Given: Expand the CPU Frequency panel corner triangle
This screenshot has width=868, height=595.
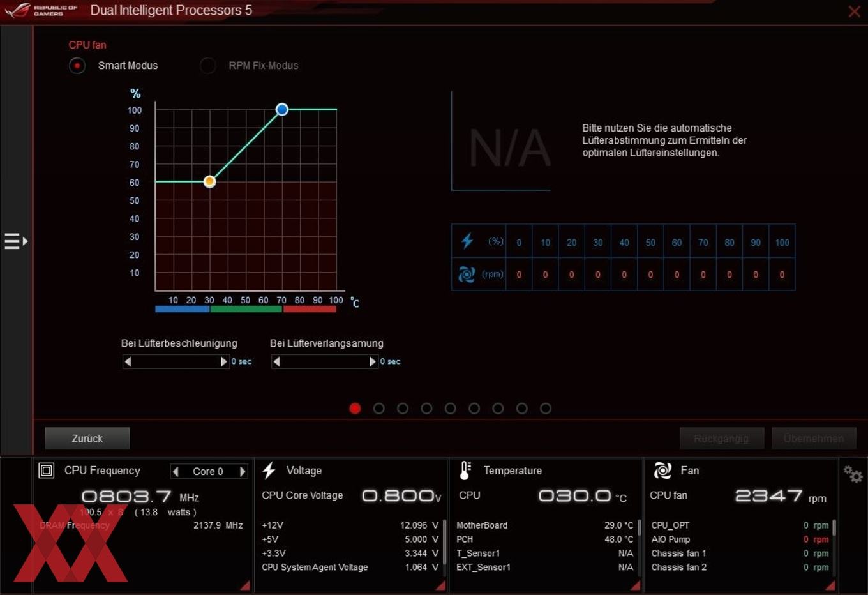Looking at the screenshot, I should tap(245, 585).
